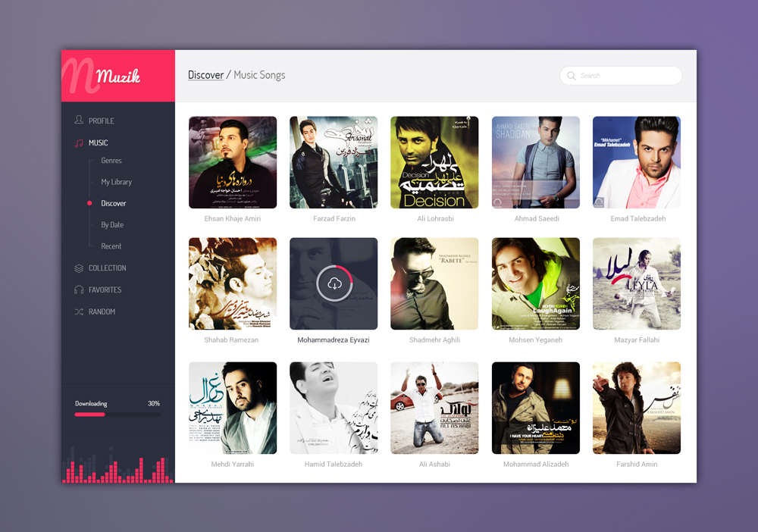Click the Music note icon in sidebar

coord(79,142)
